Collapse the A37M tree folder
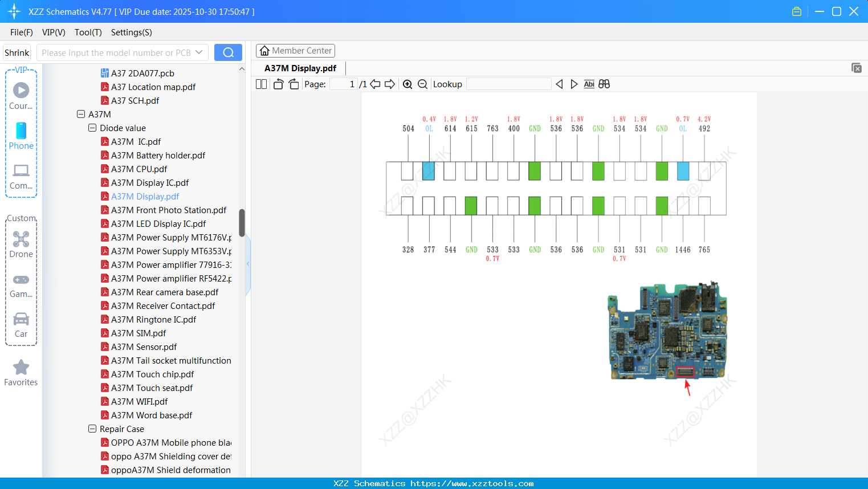 click(x=81, y=114)
